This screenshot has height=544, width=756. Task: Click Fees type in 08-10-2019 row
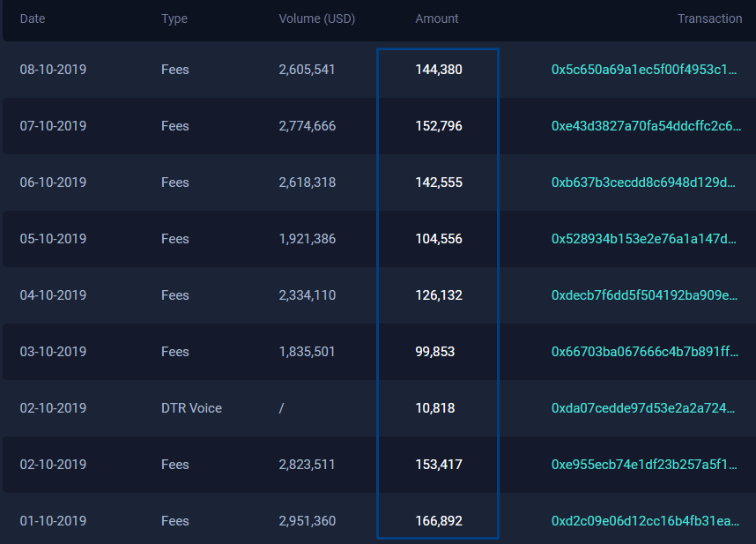[175, 70]
